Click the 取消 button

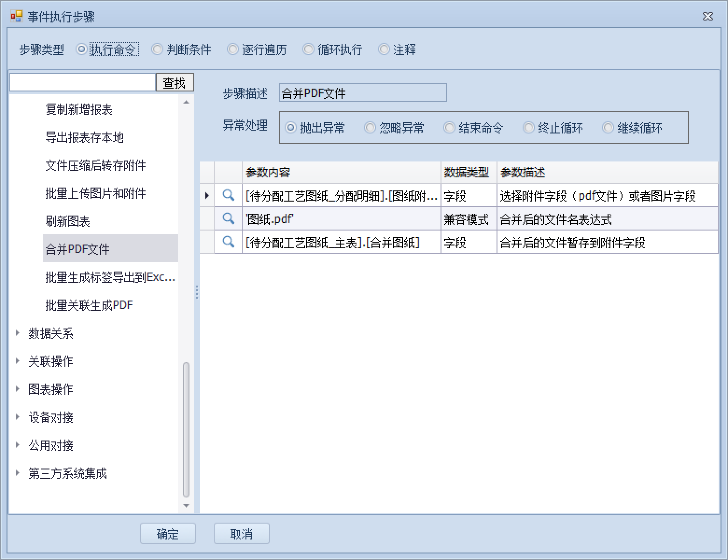pyautogui.click(x=241, y=533)
